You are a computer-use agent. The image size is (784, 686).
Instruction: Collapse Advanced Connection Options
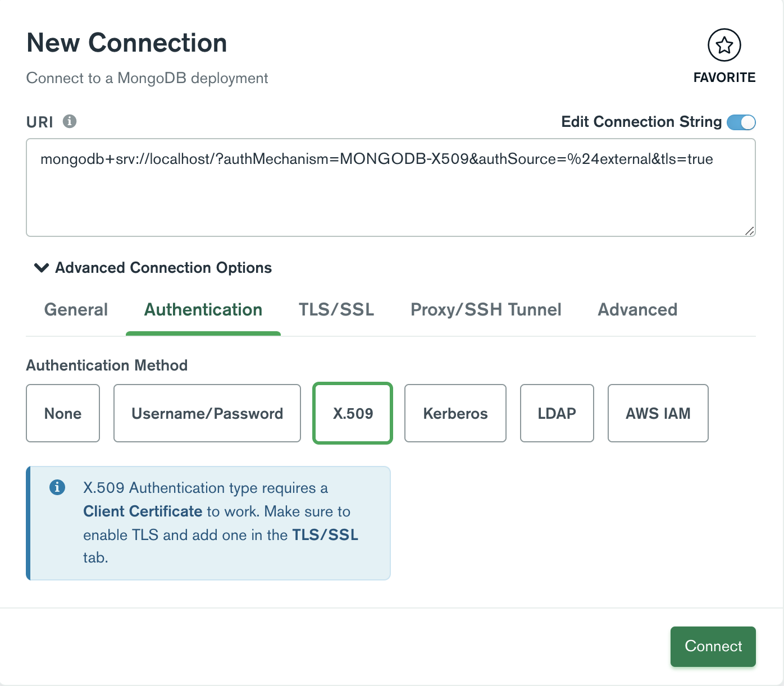click(x=42, y=268)
